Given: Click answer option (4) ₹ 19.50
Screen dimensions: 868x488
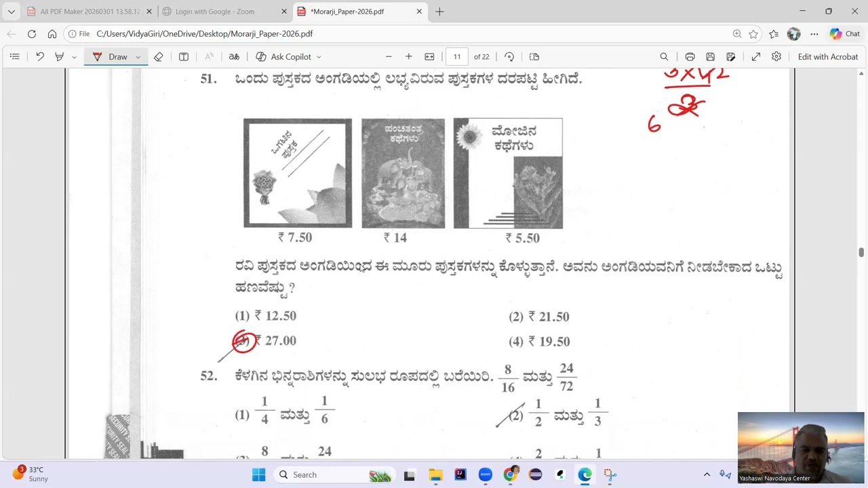Looking at the screenshot, I should click(539, 342).
